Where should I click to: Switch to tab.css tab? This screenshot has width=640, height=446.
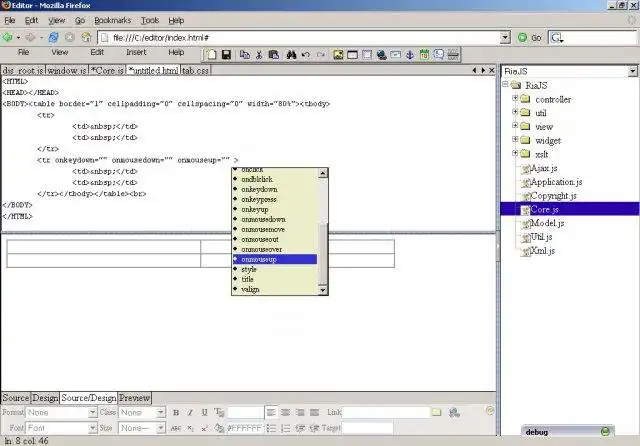click(x=195, y=71)
